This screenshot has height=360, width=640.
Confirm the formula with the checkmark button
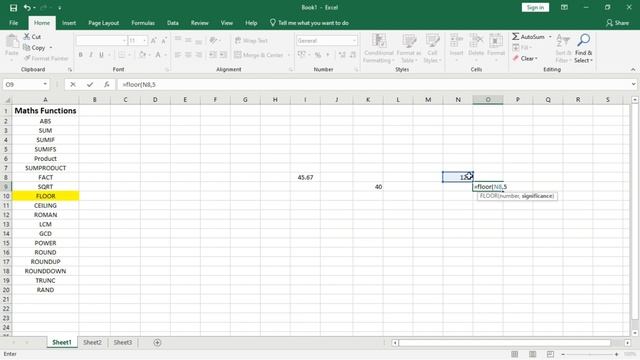coord(90,84)
